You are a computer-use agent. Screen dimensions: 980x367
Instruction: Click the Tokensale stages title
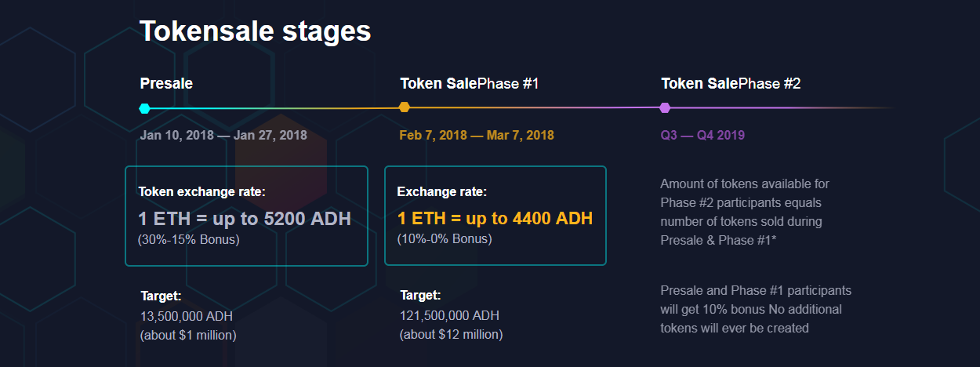(255, 31)
